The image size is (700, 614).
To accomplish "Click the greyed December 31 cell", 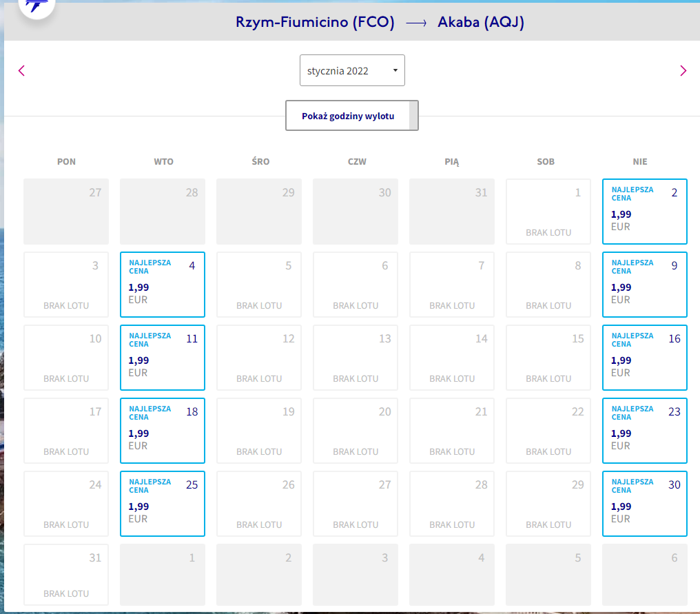I will (452, 212).
